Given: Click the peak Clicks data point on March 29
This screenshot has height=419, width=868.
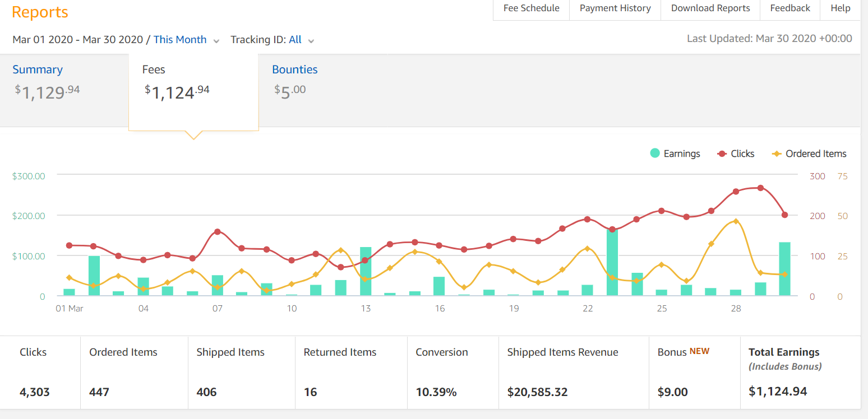Looking at the screenshot, I should 760,188.
